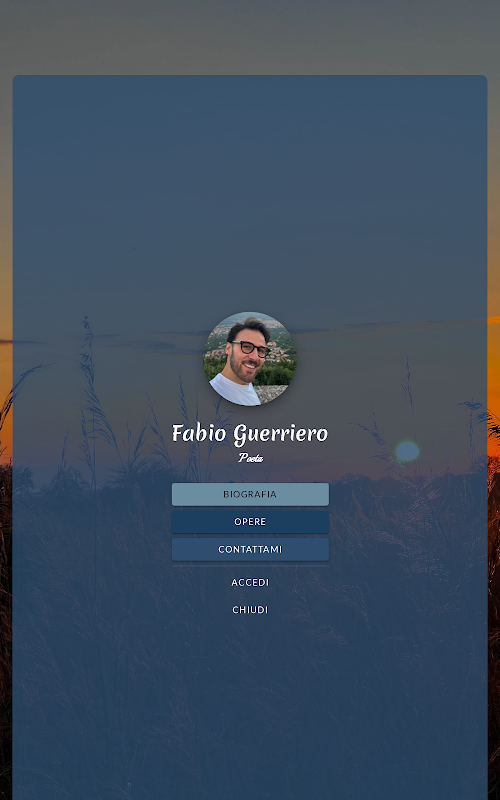Viewport: 500px width, 800px height.
Task: Click the gray sky above the panel
Action: point(250,36)
